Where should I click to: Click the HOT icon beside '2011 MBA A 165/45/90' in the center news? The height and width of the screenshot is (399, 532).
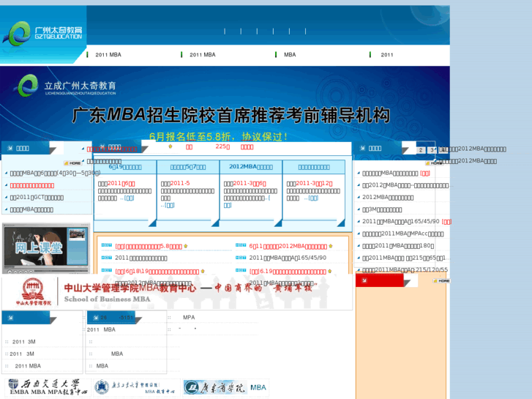[x=241, y=258]
